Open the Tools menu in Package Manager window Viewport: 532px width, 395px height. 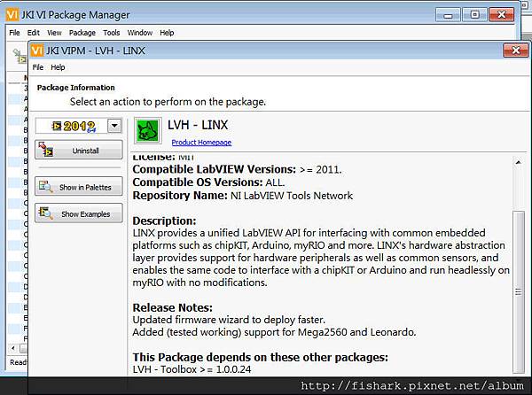pyautogui.click(x=112, y=33)
